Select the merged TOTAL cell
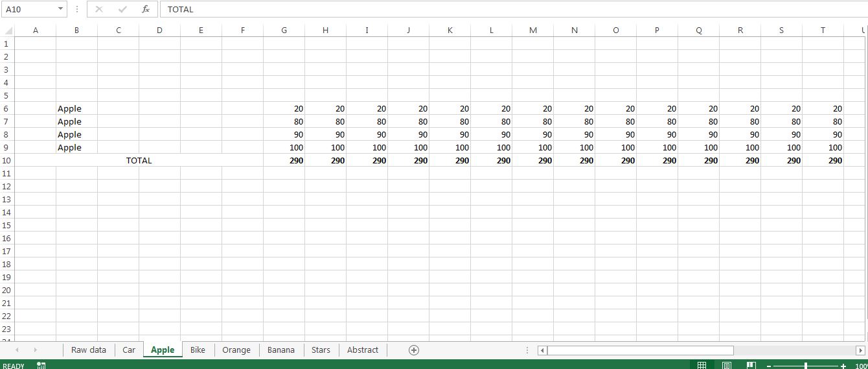This screenshot has height=369, width=868. pyautogui.click(x=139, y=160)
